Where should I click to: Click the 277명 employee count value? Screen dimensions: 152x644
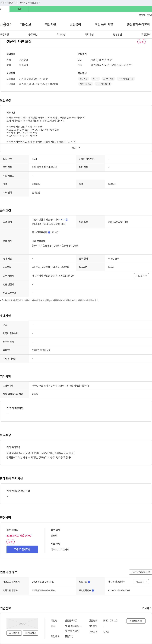point(106,632)
